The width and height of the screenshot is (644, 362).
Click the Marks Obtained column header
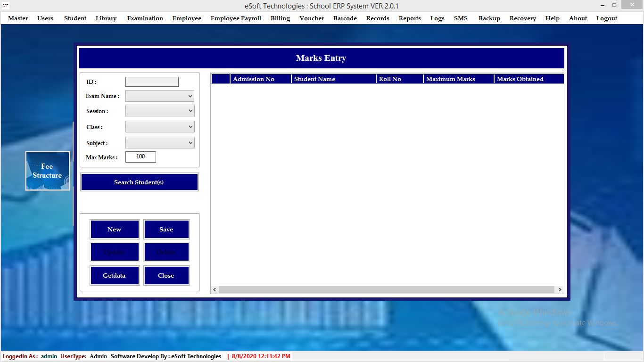coord(529,79)
